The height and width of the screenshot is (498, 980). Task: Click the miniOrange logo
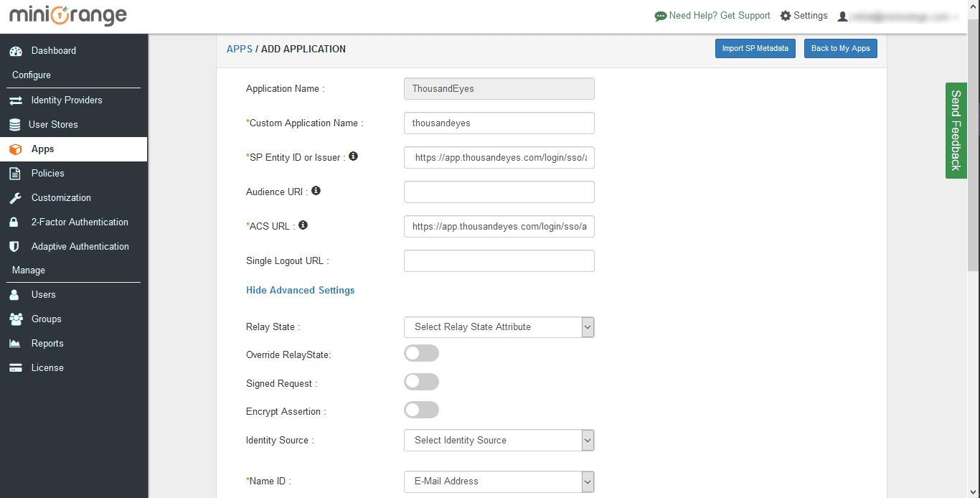68,15
